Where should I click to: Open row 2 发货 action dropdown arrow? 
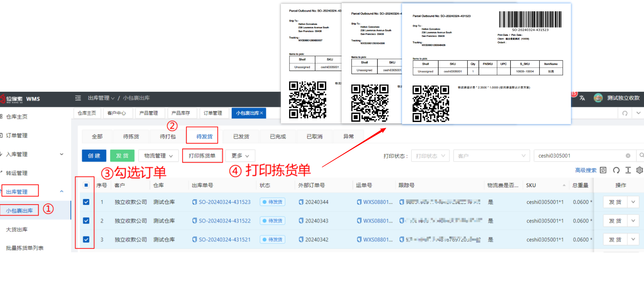coord(633,221)
